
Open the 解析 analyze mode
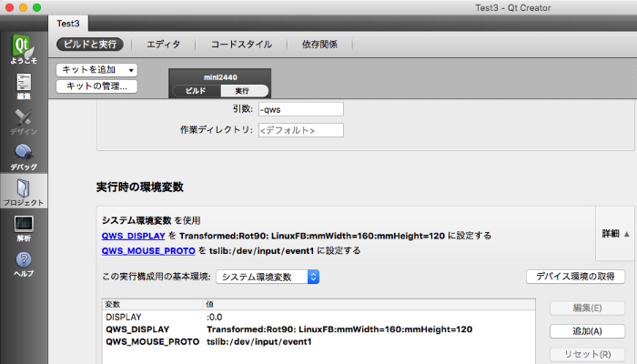coord(24,228)
